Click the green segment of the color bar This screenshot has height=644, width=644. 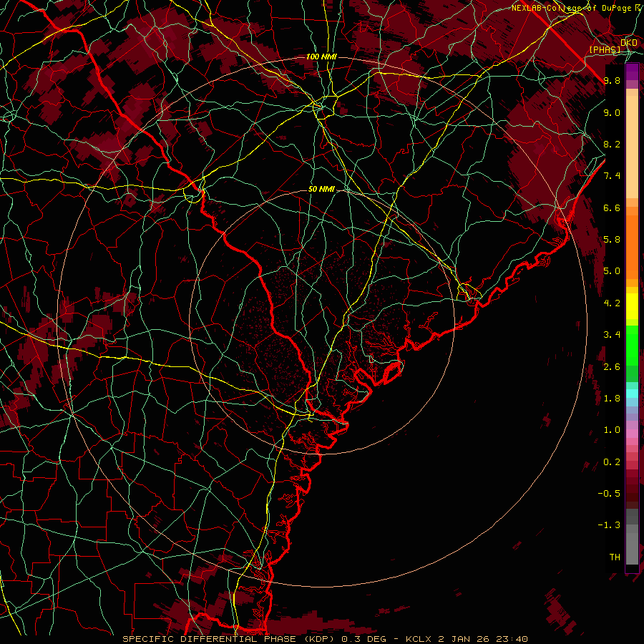[632, 345]
